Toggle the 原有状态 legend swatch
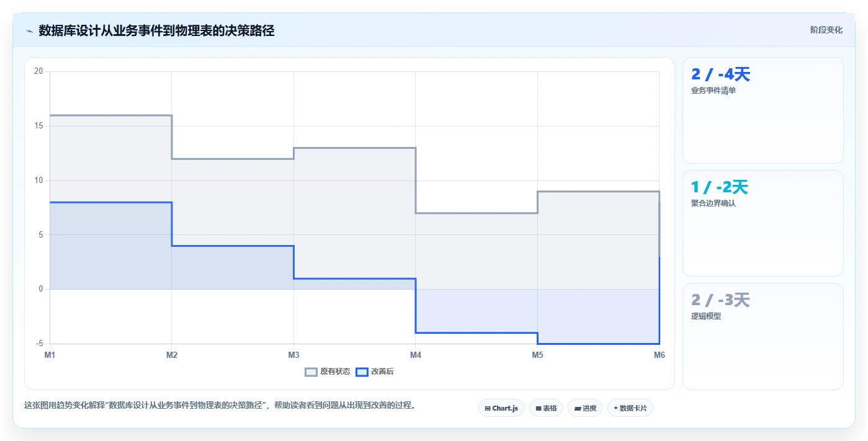This screenshot has width=868, height=441. coord(311,372)
